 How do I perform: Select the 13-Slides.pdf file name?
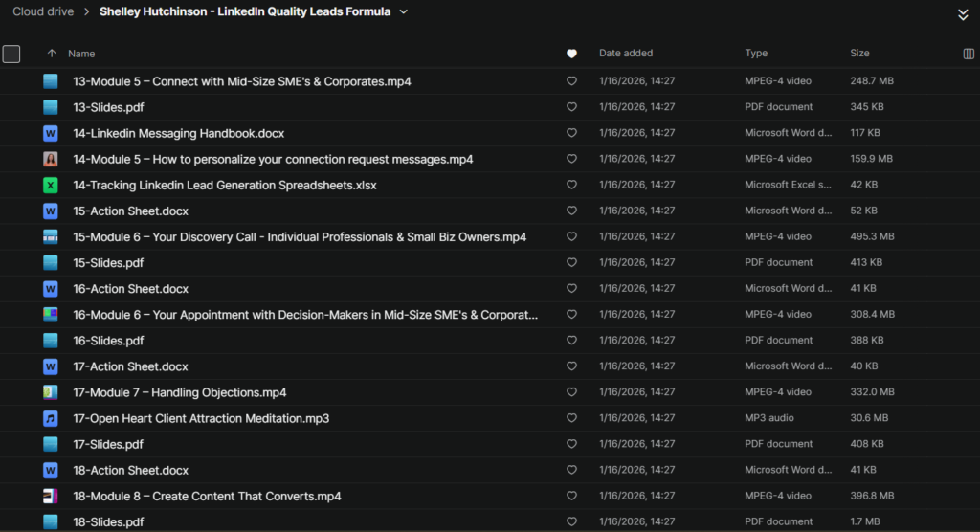pos(108,107)
